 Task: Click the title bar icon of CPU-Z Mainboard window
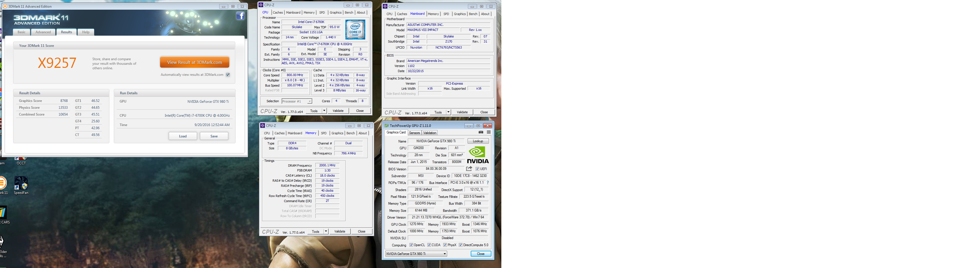[385, 6]
